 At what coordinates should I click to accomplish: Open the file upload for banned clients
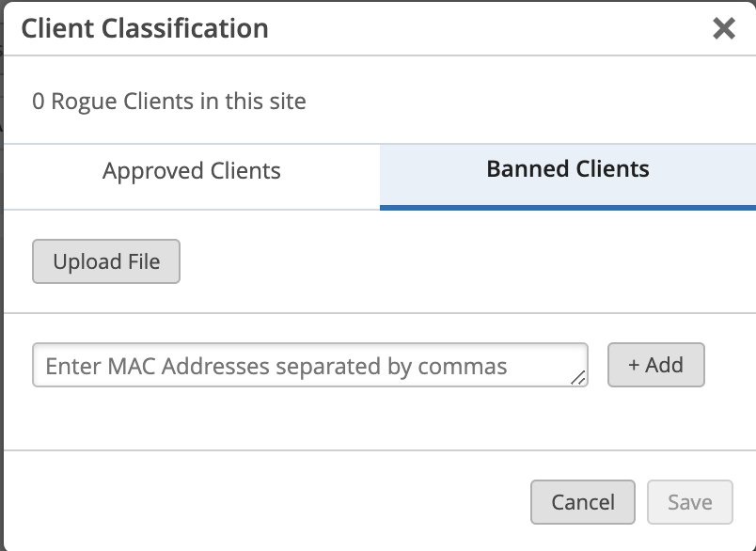tap(106, 261)
